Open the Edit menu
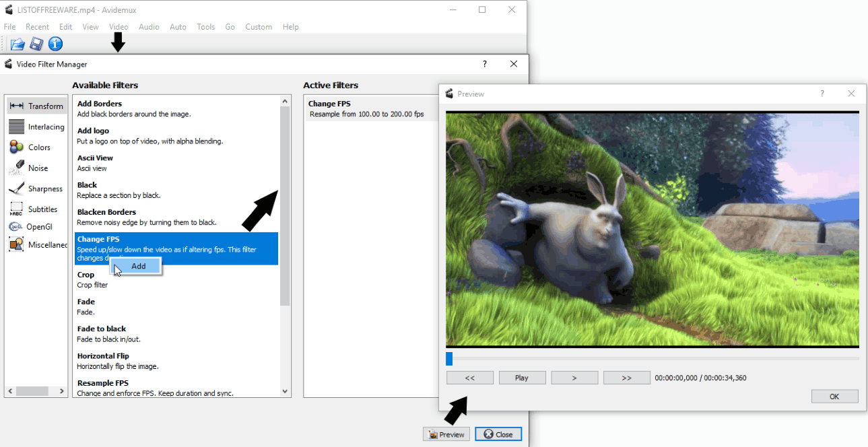Screen dimensions: 868x447 click(65, 27)
